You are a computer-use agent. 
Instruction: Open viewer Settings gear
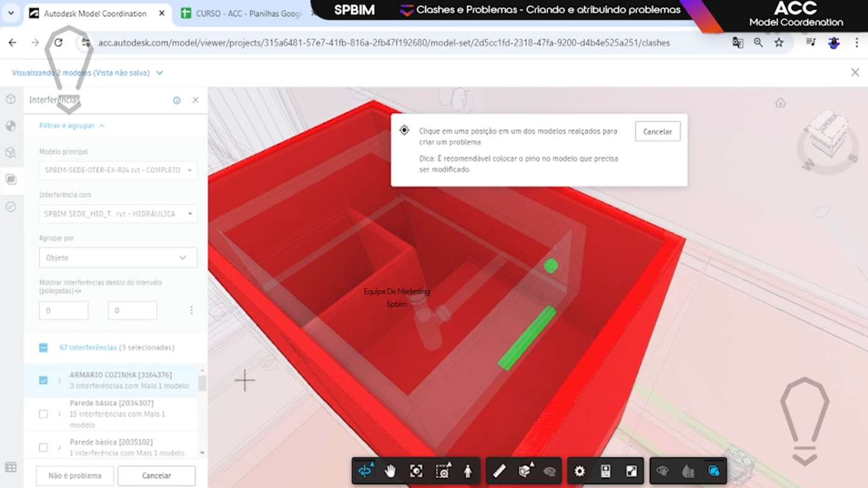(x=580, y=471)
